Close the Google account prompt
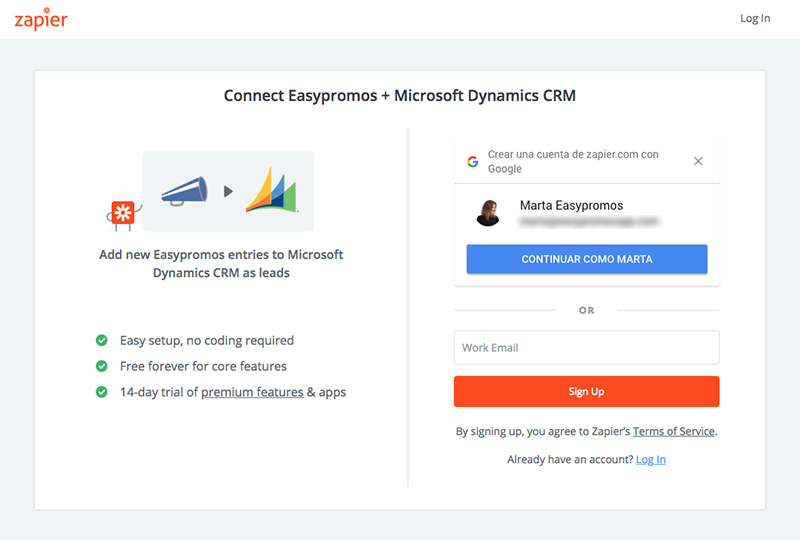800x540 pixels. point(698,161)
